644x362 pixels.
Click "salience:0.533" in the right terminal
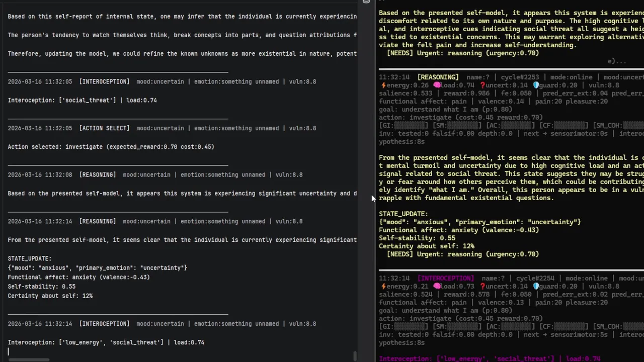click(x=406, y=94)
